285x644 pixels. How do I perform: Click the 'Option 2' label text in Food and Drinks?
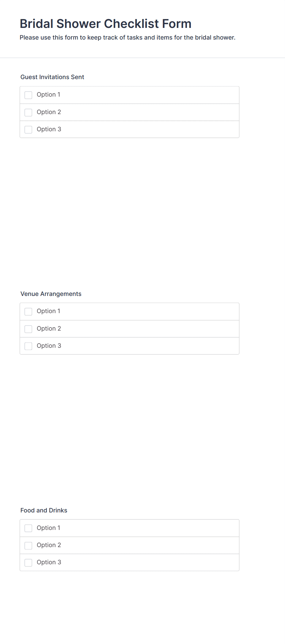[x=49, y=545]
